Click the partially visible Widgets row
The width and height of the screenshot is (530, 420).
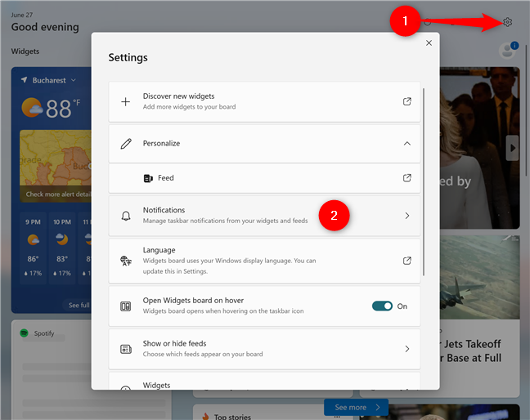[x=264, y=381]
